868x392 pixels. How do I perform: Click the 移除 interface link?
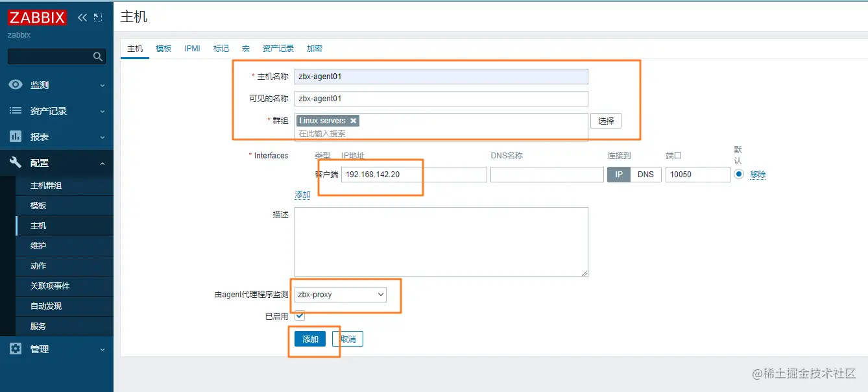(758, 175)
